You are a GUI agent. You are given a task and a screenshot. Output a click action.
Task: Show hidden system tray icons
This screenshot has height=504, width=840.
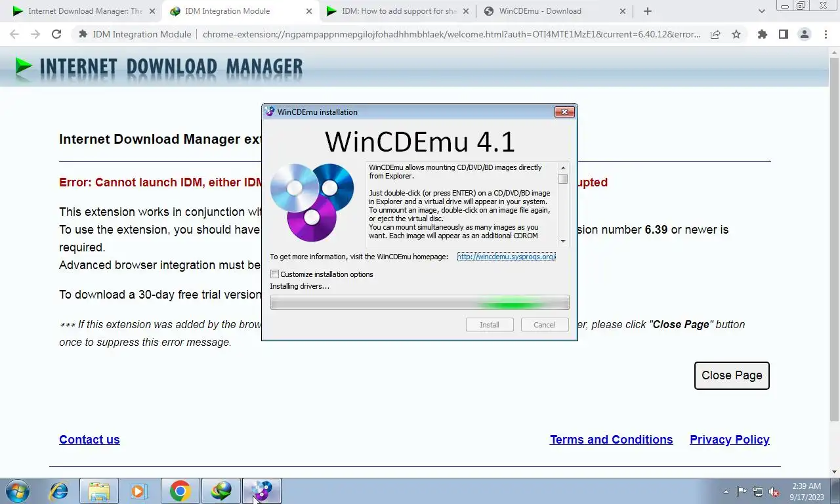coord(726,492)
